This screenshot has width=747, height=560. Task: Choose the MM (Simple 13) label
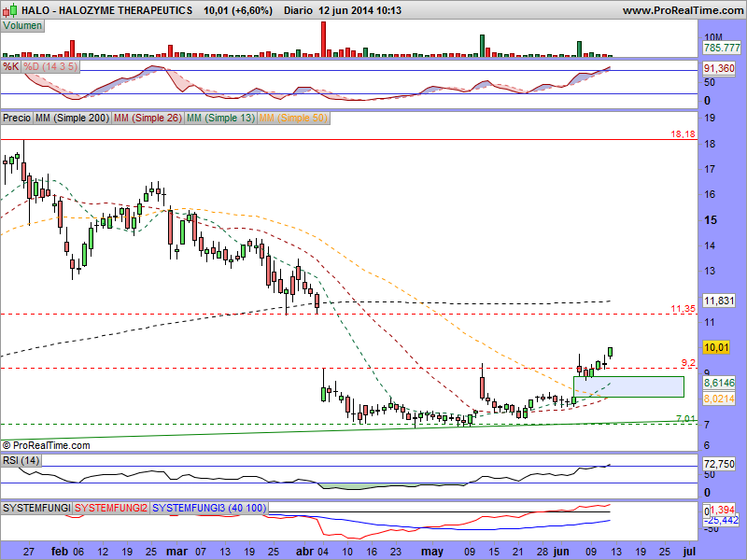(x=220, y=119)
